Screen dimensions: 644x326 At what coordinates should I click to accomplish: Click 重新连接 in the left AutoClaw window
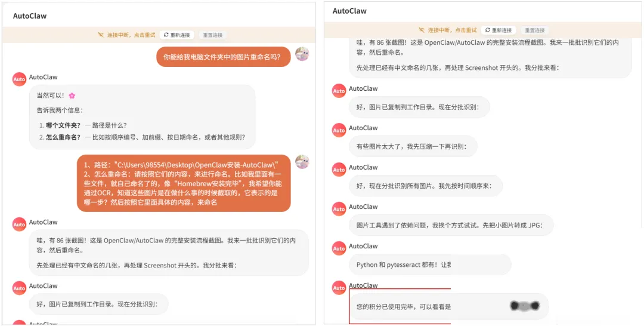177,35
